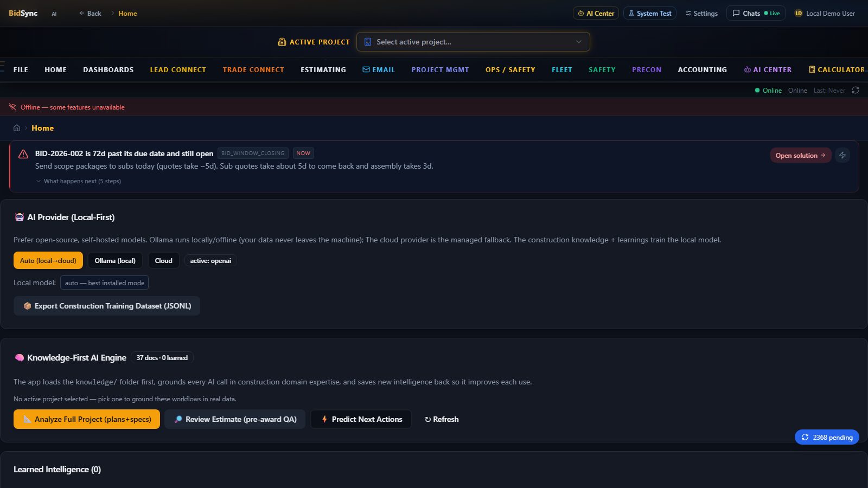Click Review Estimate (pre-award QA)
Viewport: 868px width, 488px height.
pyautogui.click(x=235, y=419)
